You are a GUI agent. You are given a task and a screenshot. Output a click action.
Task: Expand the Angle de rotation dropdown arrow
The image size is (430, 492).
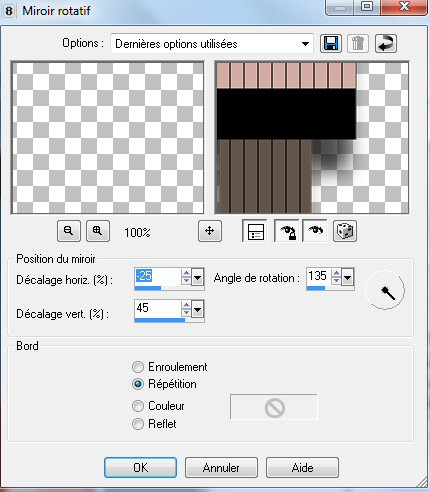pos(347,277)
